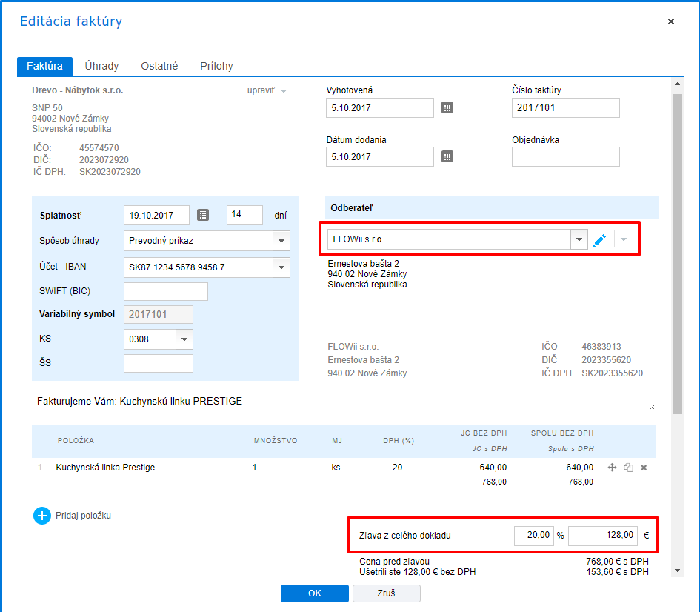
Task: Click the Spôsob úhrady field Prevodný príkaz
Action: tap(199, 241)
